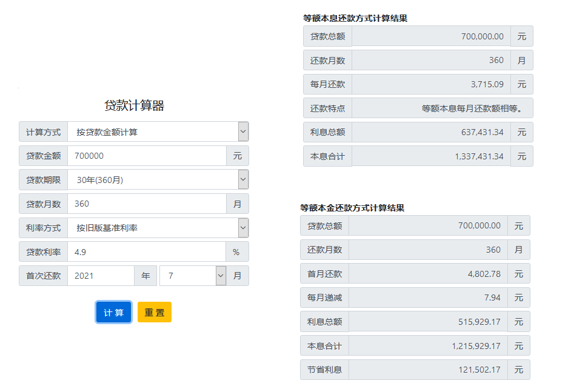Click the blue 计算 button

tap(113, 312)
